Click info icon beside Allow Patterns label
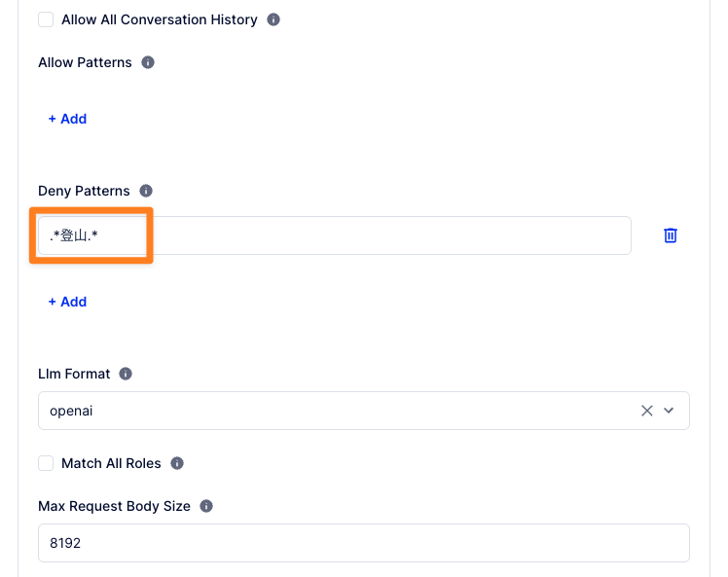 pyautogui.click(x=148, y=62)
